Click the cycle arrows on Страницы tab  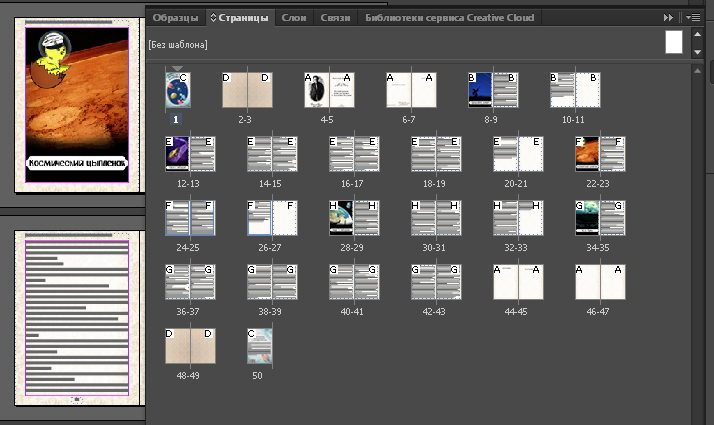click(x=211, y=18)
